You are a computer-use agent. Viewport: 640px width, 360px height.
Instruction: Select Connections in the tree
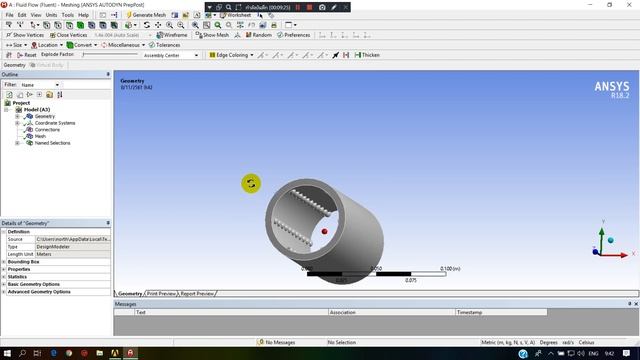[47, 130]
